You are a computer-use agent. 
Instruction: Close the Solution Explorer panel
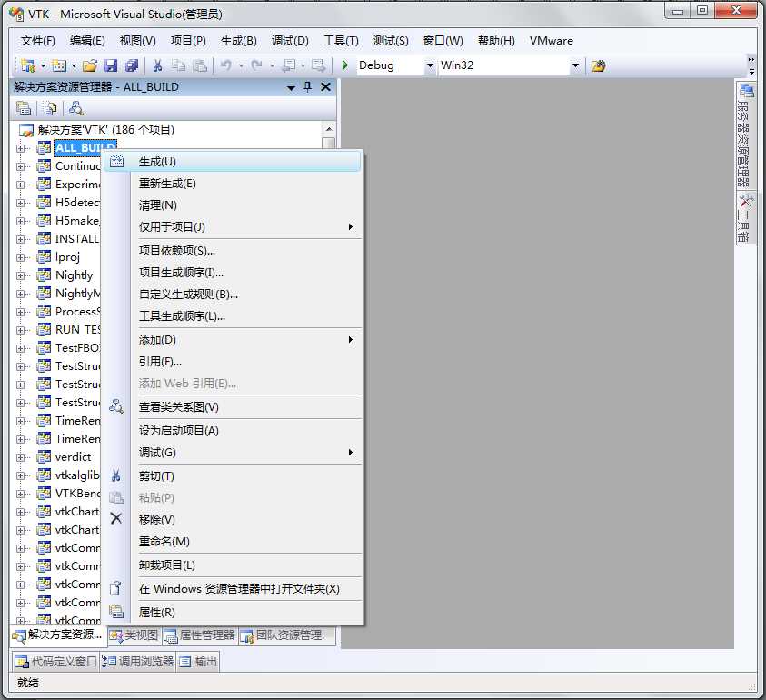325,87
